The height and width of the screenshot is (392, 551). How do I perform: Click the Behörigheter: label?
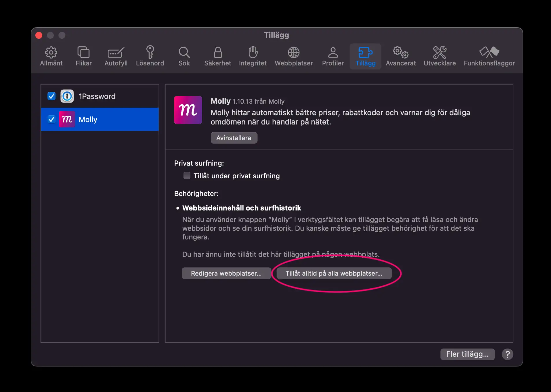click(196, 193)
